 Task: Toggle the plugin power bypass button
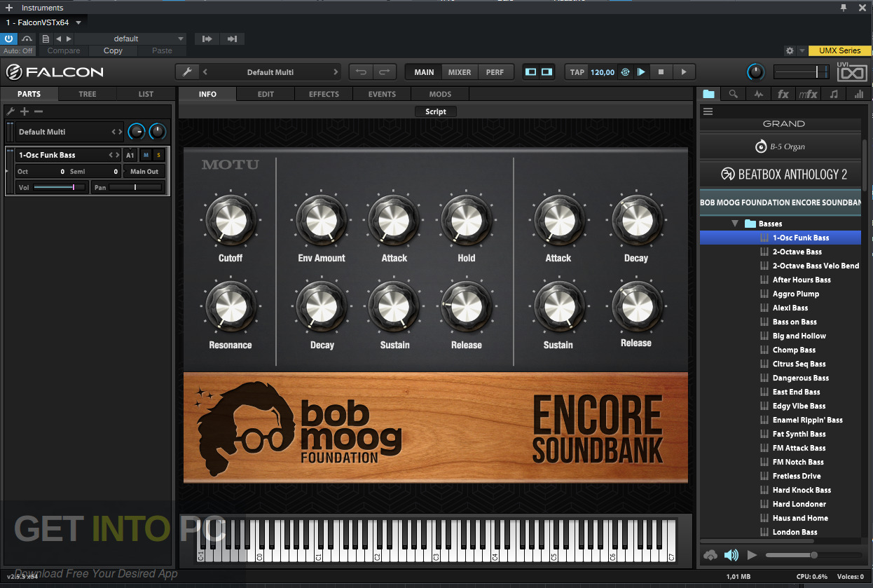coord(9,39)
